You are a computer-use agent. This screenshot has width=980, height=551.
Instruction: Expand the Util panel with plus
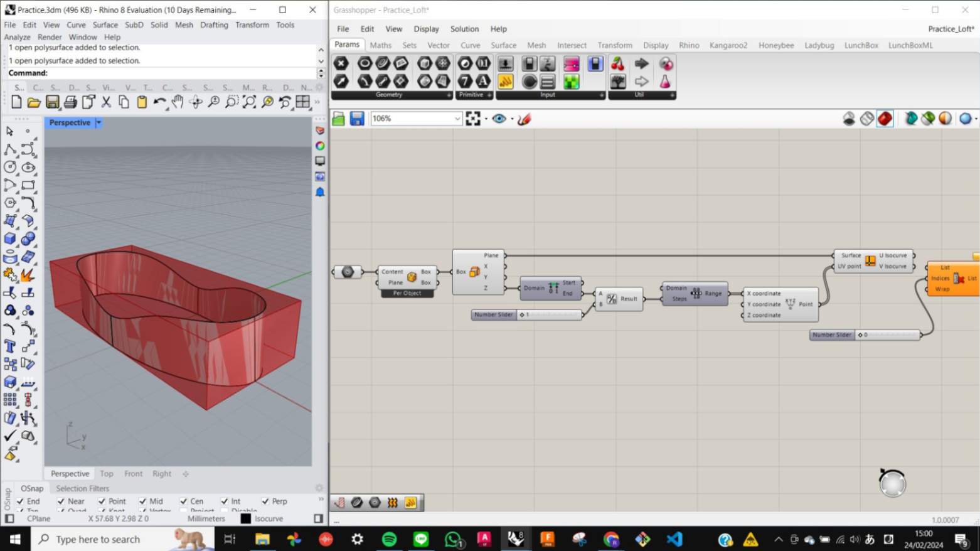click(x=672, y=95)
